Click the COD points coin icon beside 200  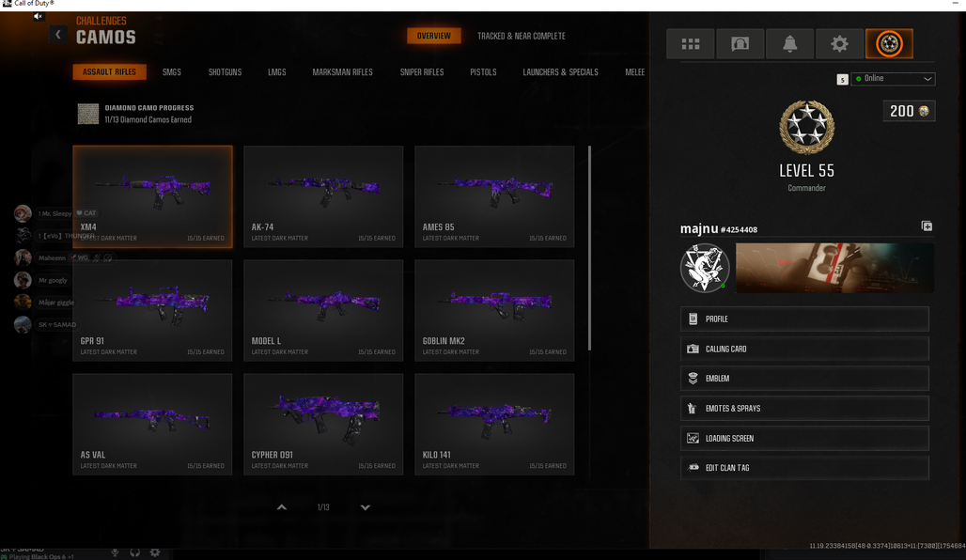click(924, 111)
